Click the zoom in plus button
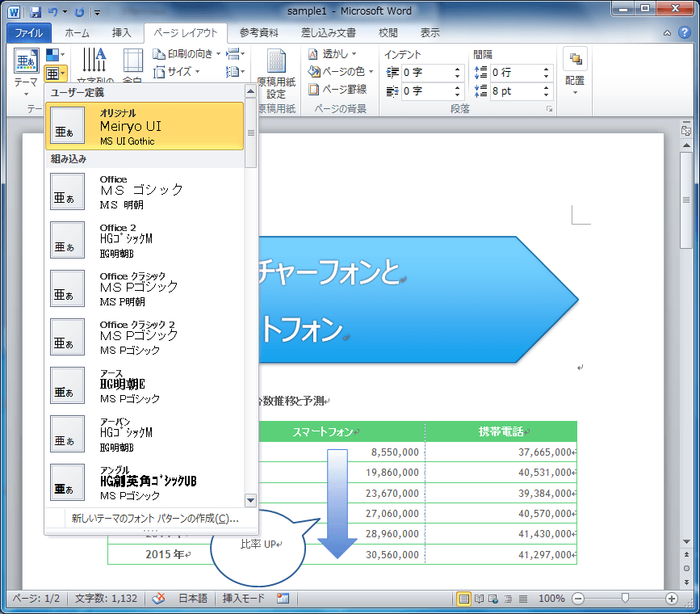The image size is (700, 614). [672, 599]
